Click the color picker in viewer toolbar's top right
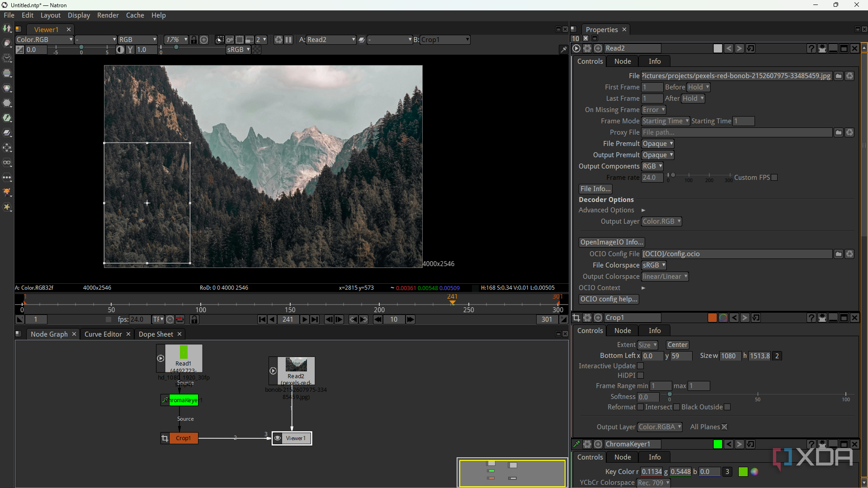Viewport: 868px width, 488px height. (563, 50)
